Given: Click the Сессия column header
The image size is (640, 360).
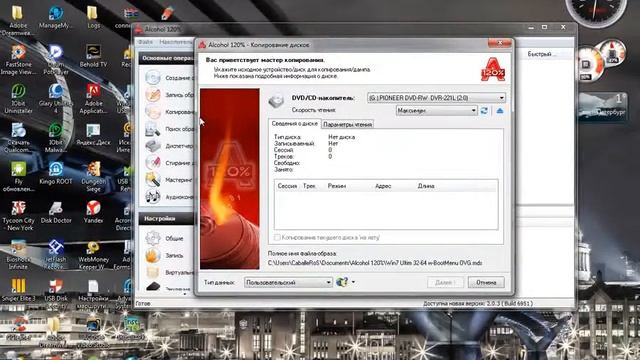Looking at the screenshot, I should tap(287, 186).
